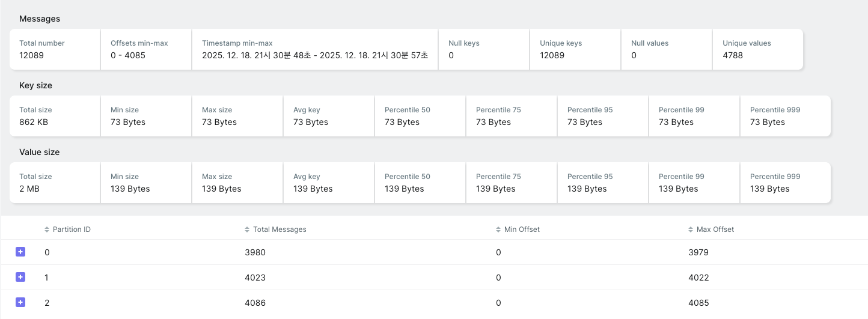
Task: Expand partition 0 row details
Action: (x=20, y=252)
